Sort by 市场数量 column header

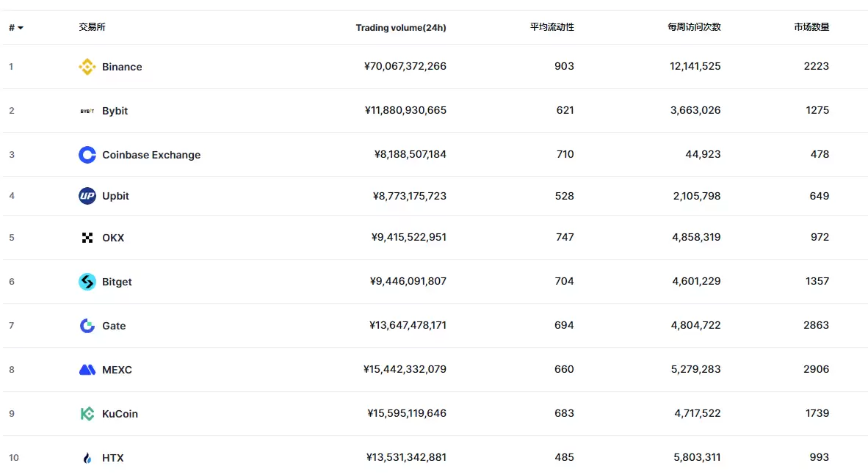click(811, 27)
